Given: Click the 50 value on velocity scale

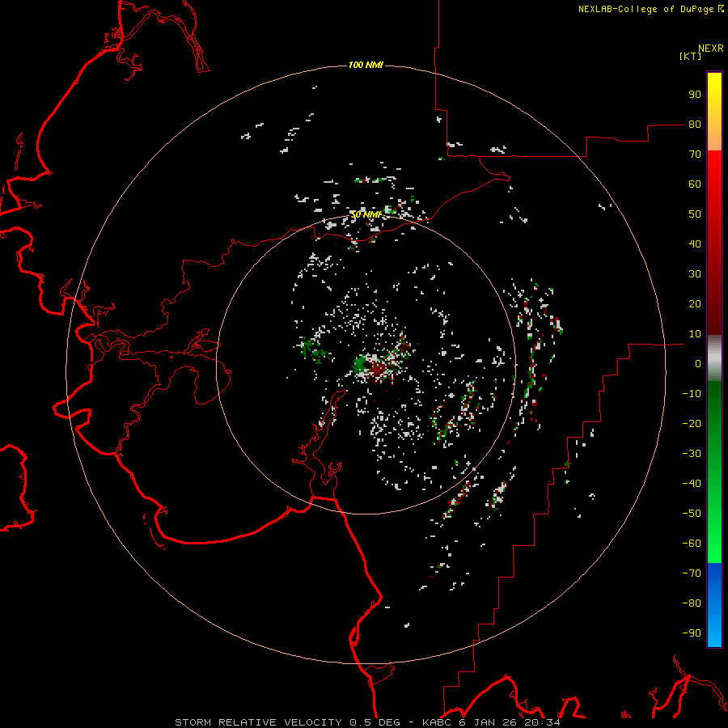Looking at the screenshot, I should (695, 214).
